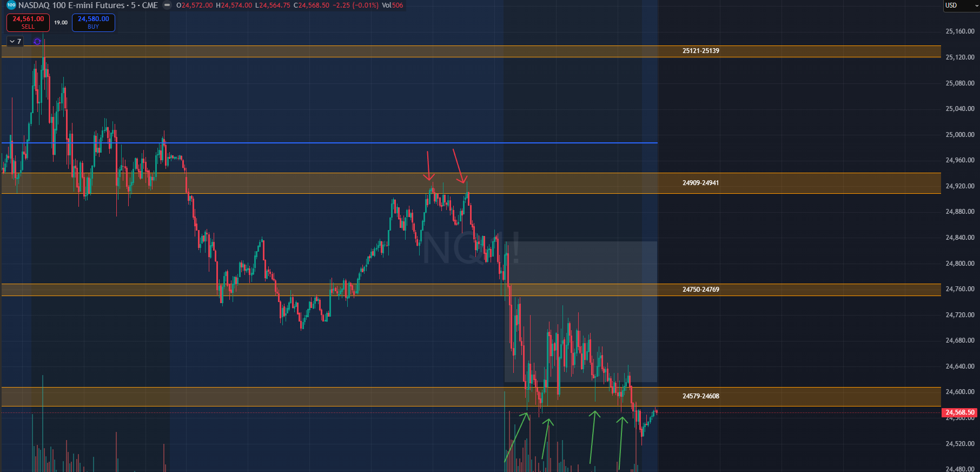The width and height of the screenshot is (980, 472).
Task: Click the price change -2.25 (-0.01%)
Action: coord(355,5)
